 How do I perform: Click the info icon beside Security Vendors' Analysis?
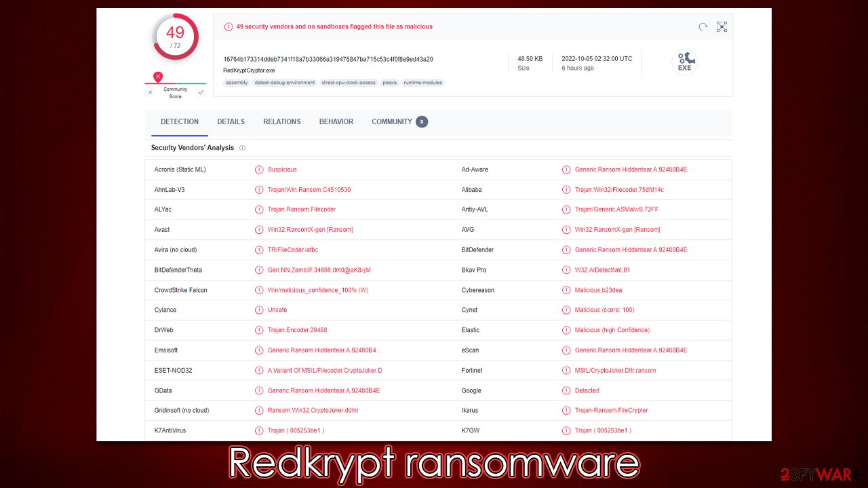[x=243, y=148]
